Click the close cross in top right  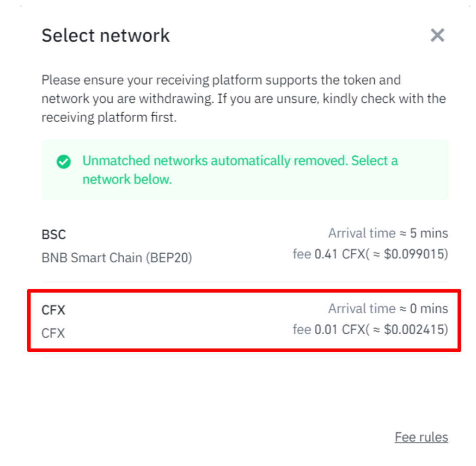(x=437, y=35)
